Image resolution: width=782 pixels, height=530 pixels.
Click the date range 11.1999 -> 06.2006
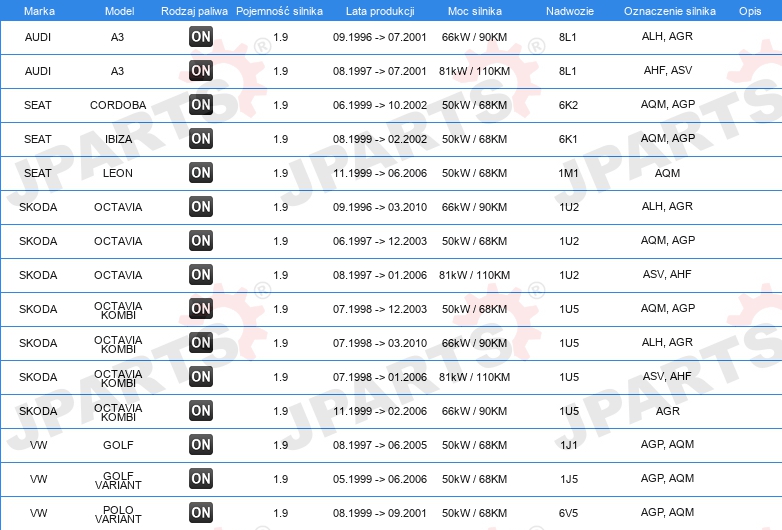[x=380, y=173]
